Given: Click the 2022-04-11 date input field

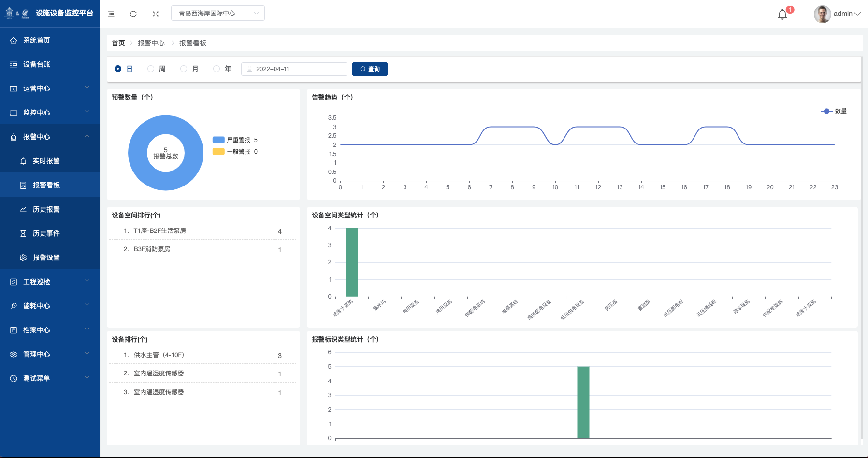Looking at the screenshot, I should click(x=294, y=69).
